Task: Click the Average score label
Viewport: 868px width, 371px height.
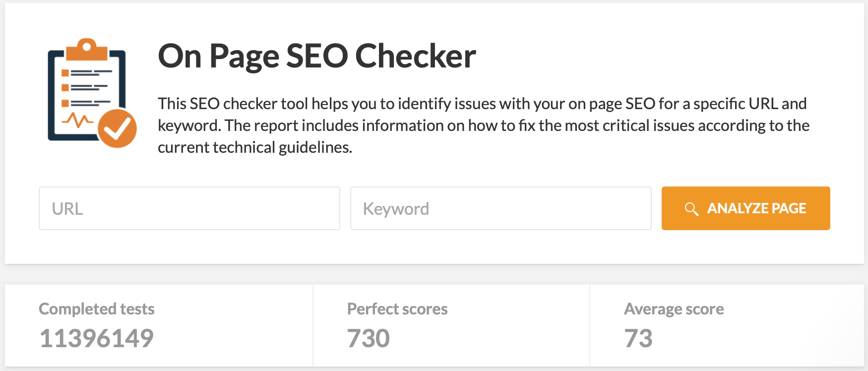Action: pyautogui.click(x=674, y=309)
